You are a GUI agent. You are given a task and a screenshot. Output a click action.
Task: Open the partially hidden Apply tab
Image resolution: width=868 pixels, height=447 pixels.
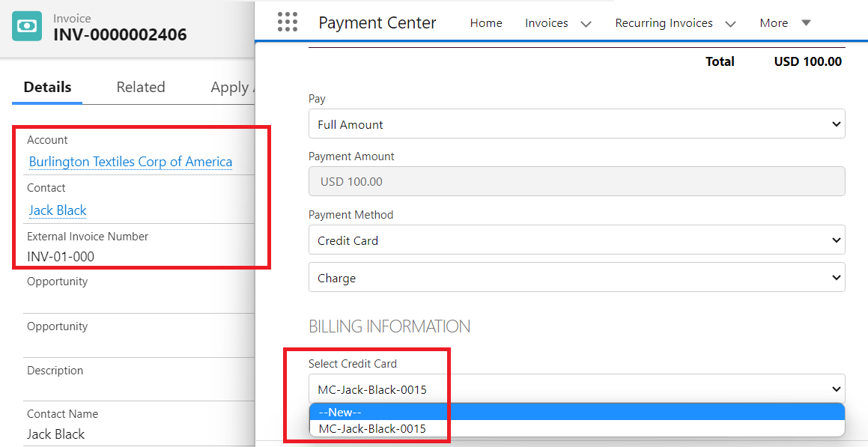pos(232,88)
